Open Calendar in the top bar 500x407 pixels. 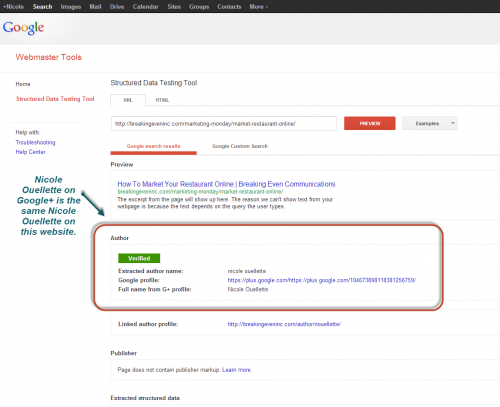tap(146, 7)
